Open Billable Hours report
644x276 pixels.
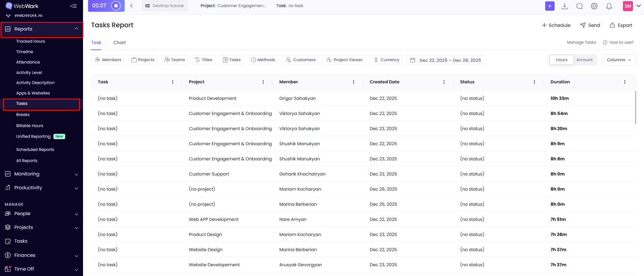30,126
